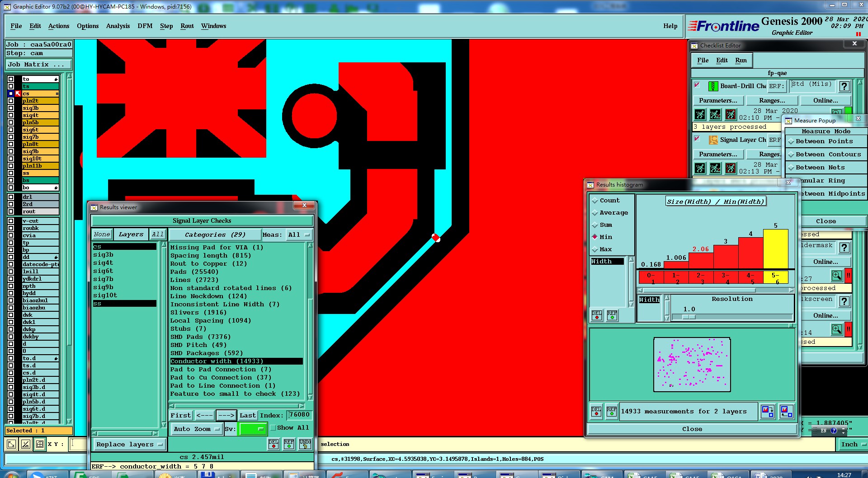
Task: Open the Meas: All dropdown
Action: coord(299,234)
